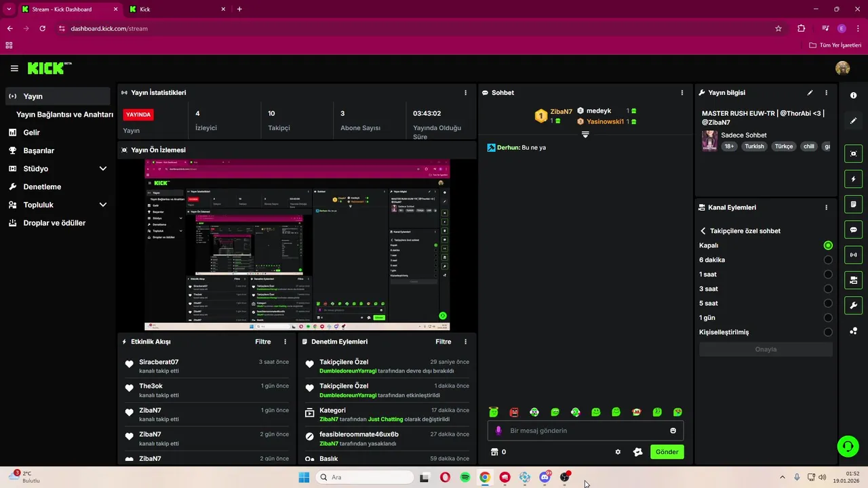Open the Yayın İstatistikleri three-dot menu

tap(465, 93)
